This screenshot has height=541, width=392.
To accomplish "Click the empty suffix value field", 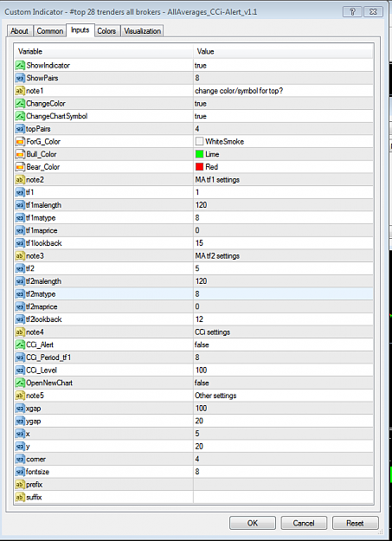I will (x=283, y=497).
